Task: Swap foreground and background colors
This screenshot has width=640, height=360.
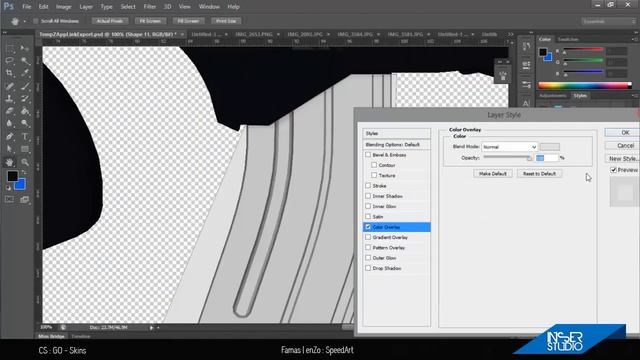Action: (24, 173)
